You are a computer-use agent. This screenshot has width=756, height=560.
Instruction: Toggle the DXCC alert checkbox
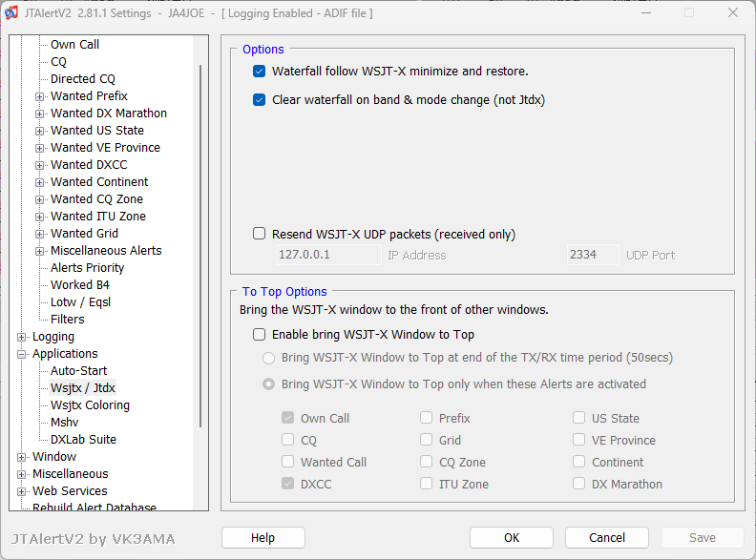288,484
